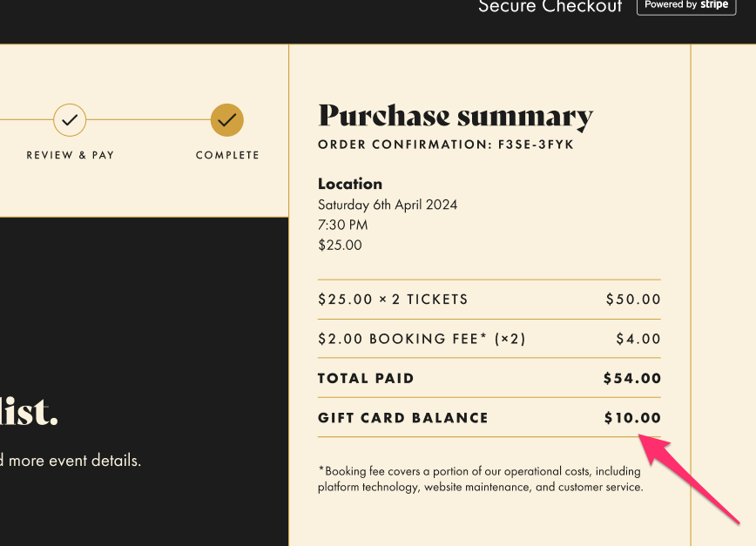This screenshot has height=546, width=756.
Task: Click the gold Complete step checkmark circle
Action: pyautogui.click(x=227, y=120)
